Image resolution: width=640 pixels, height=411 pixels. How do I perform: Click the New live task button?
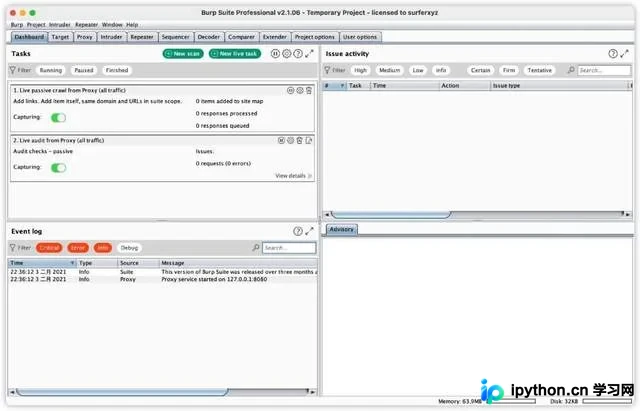tap(235, 53)
